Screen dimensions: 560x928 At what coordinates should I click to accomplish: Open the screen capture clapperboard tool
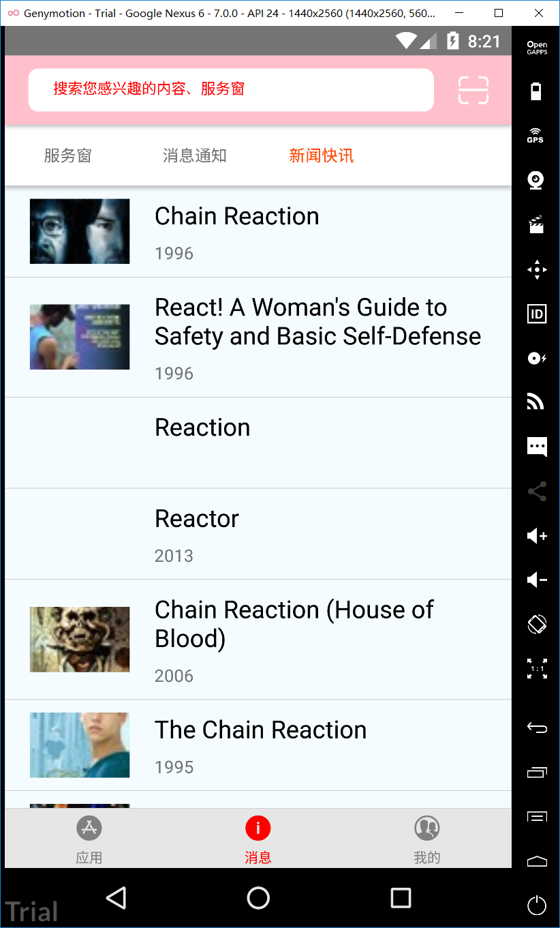coord(536,224)
